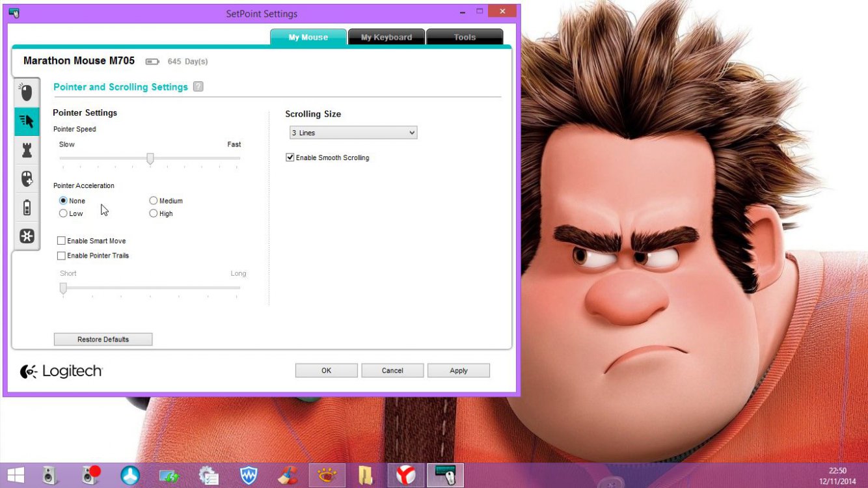Screen dimensions: 868x488
Task: Select the pointer and scrolling sidebar icon
Action: pos(26,121)
